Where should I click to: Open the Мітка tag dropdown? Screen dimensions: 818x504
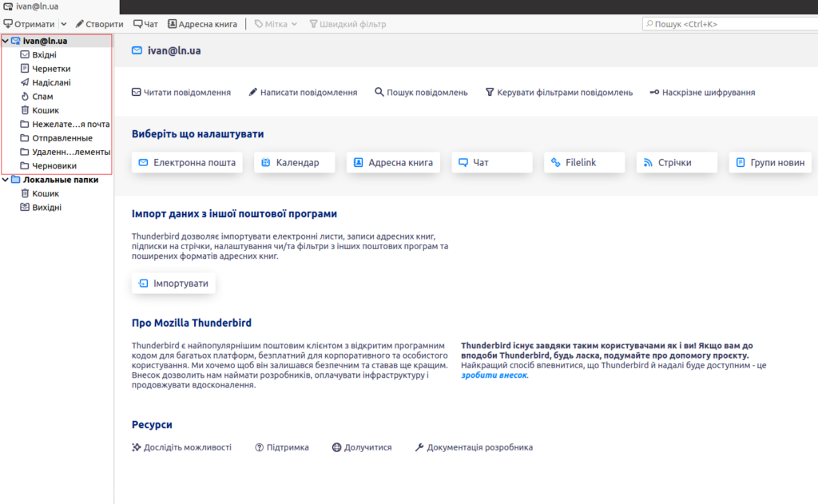tap(276, 24)
